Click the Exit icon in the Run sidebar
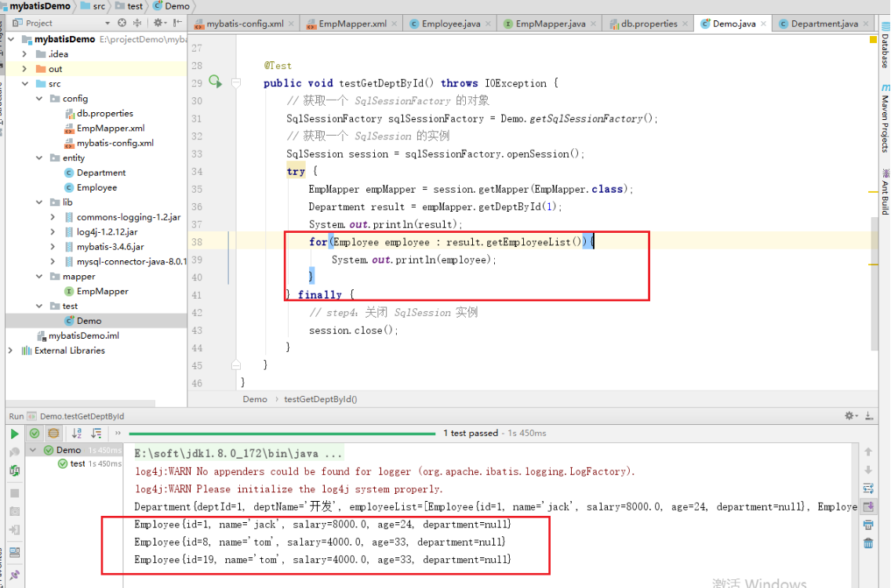Screen dimensions: 891x588 coord(15,530)
